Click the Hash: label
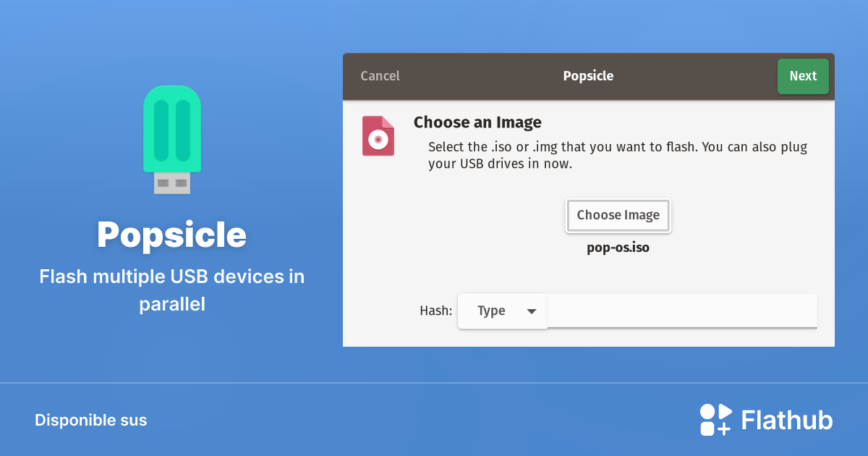 click(x=435, y=311)
